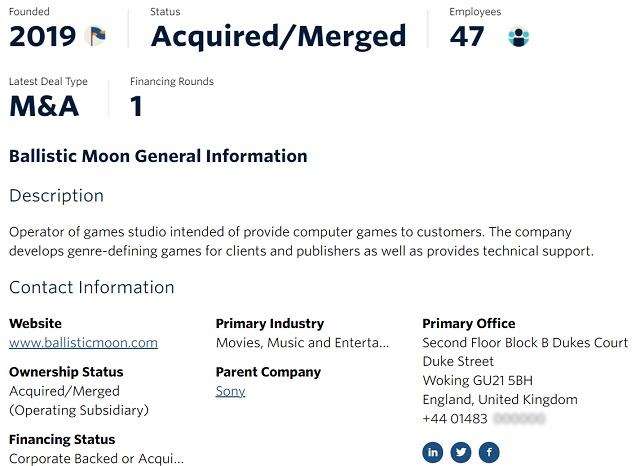Viewport: 640px width, 466px height.
Task: Click the founded year 2019
Action: [x=42, y=37]
